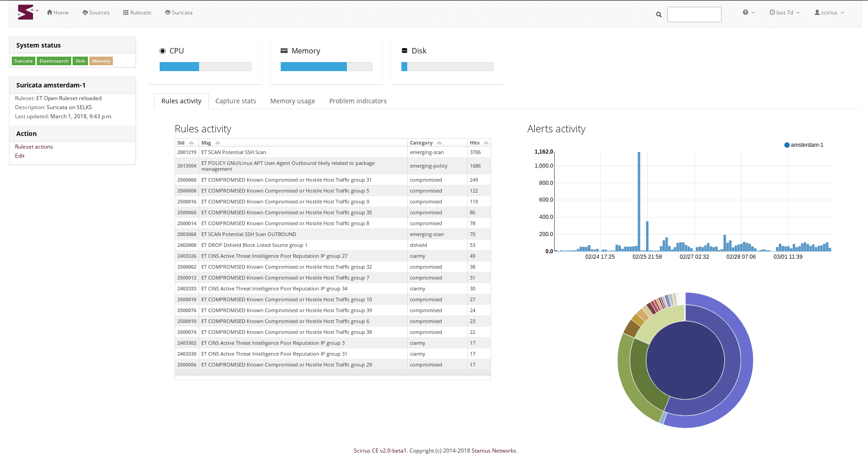The image size is (868, 463).
Task: Click the search magnifier icon
Action: pos(659,14)
